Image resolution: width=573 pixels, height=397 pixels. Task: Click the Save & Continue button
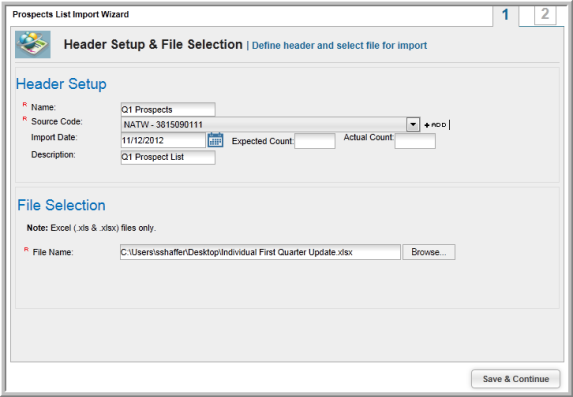(x=516, y=379)
